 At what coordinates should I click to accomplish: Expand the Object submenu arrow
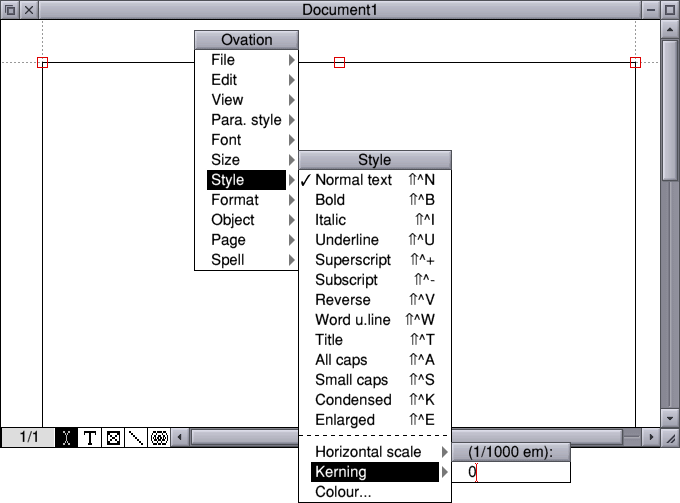pyautogui.click(x=292, y=219)
